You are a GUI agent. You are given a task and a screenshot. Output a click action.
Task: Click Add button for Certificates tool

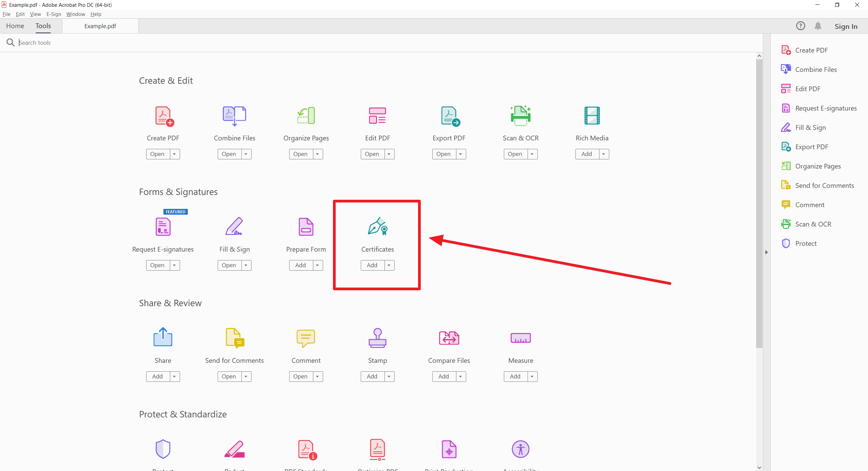click(x=372, y=265)
